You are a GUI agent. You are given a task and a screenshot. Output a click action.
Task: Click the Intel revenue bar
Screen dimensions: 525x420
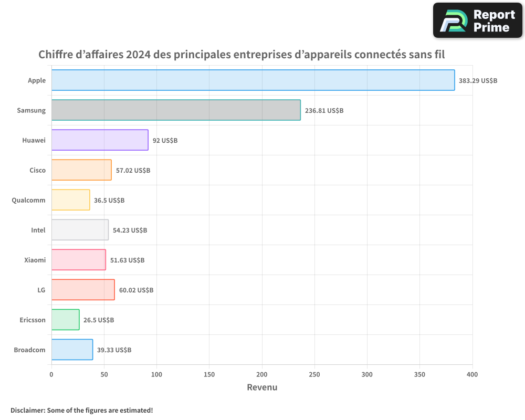80,230
